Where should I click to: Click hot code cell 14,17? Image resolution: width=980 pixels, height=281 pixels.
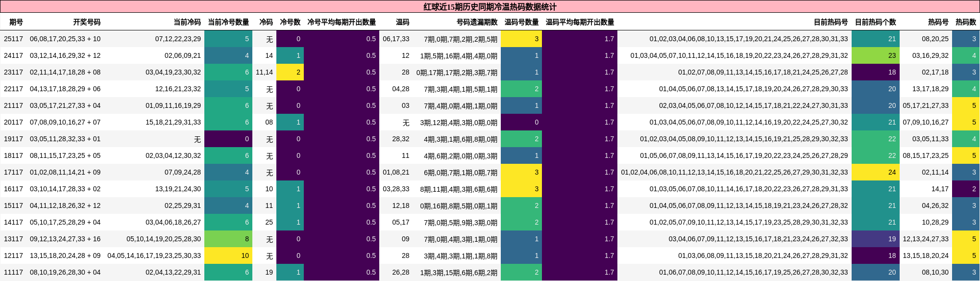pos(940,189)
